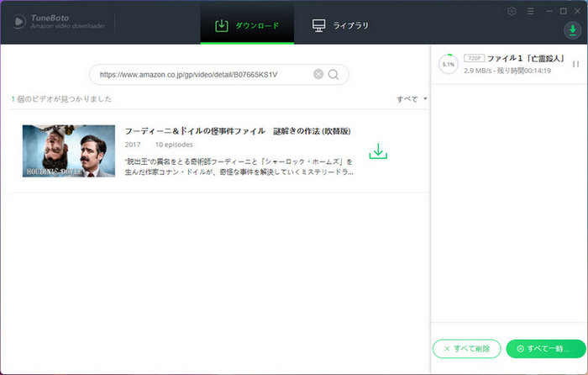Close the TuneBoto window
The height and width of the screenshot is (375, 588).
578,11
